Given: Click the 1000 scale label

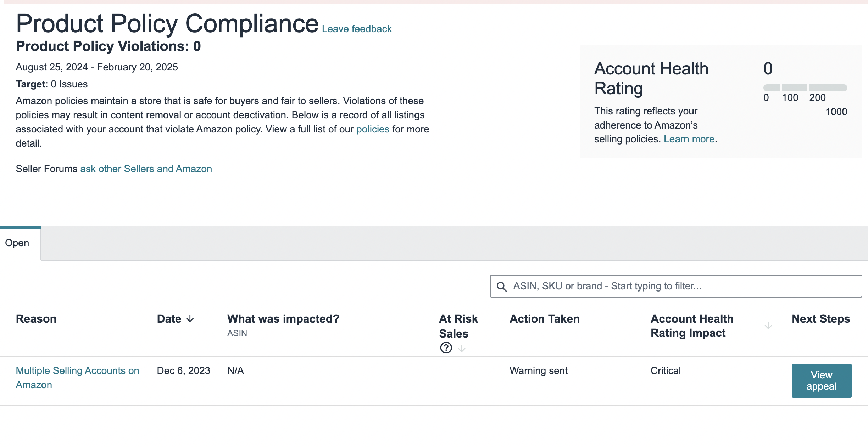Looking at the screenshot, I should [836, 112].
